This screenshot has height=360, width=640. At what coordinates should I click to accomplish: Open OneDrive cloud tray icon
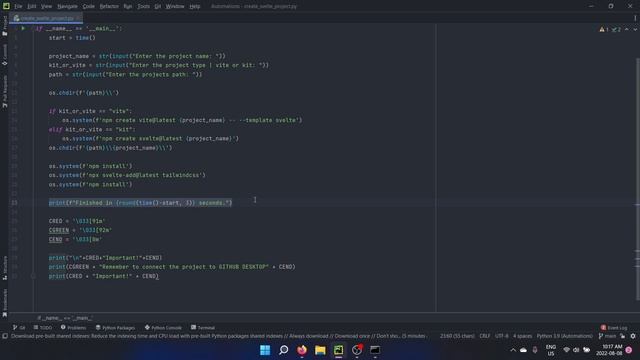coord(523,350)
